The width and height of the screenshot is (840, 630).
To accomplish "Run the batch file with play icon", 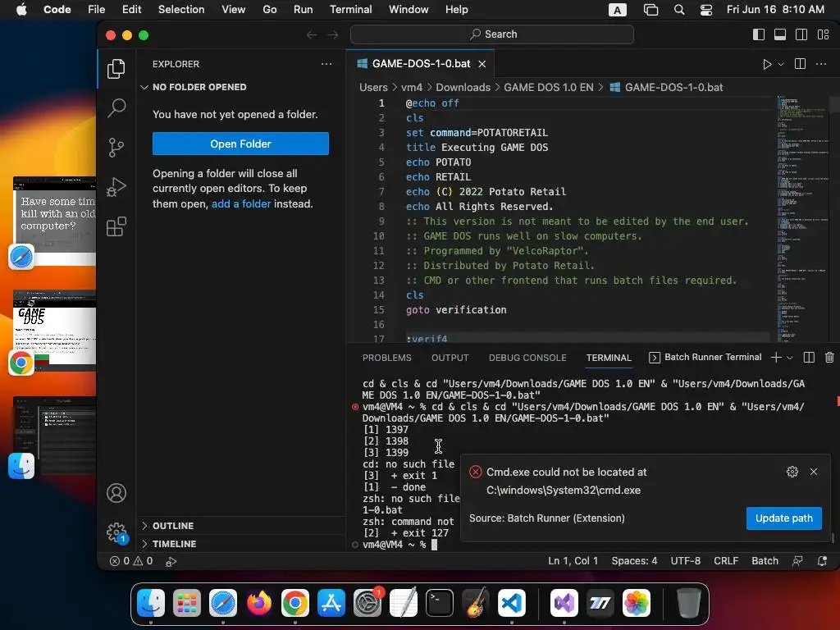I will [767, 64].
